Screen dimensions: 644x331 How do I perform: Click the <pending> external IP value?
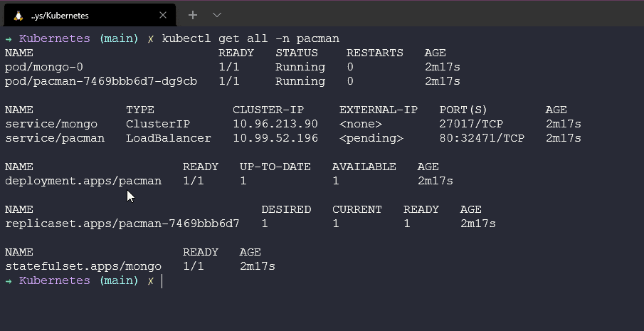[x=371, y=138]
